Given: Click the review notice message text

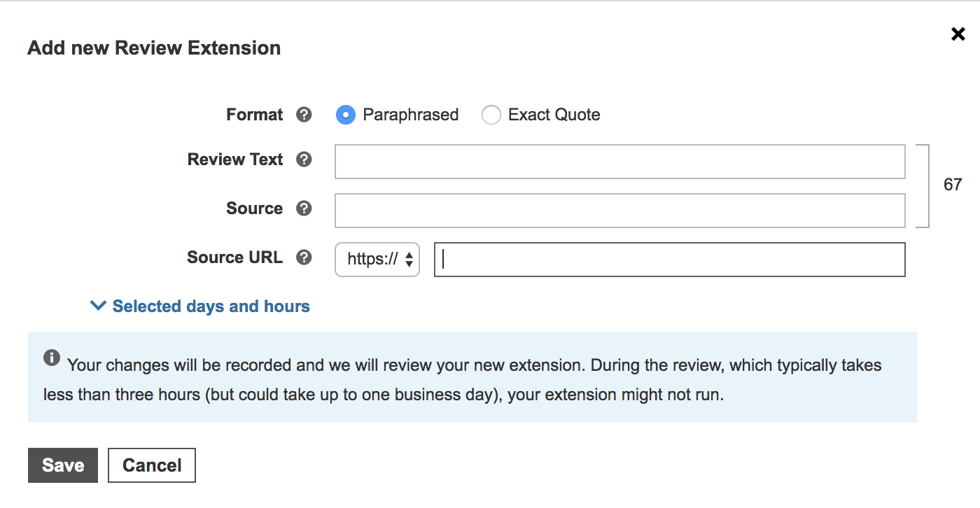Looking at the screenshot, I should click(x=462, y=380).
